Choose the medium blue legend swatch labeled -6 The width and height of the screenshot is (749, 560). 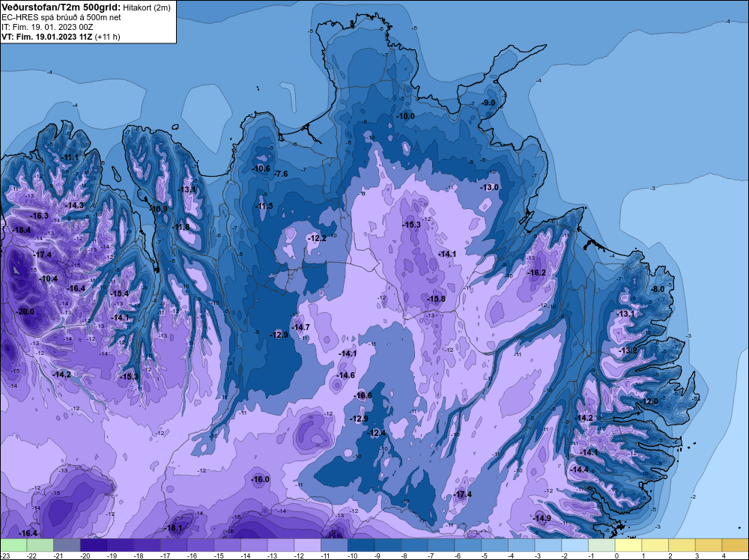tap(468, 545)
